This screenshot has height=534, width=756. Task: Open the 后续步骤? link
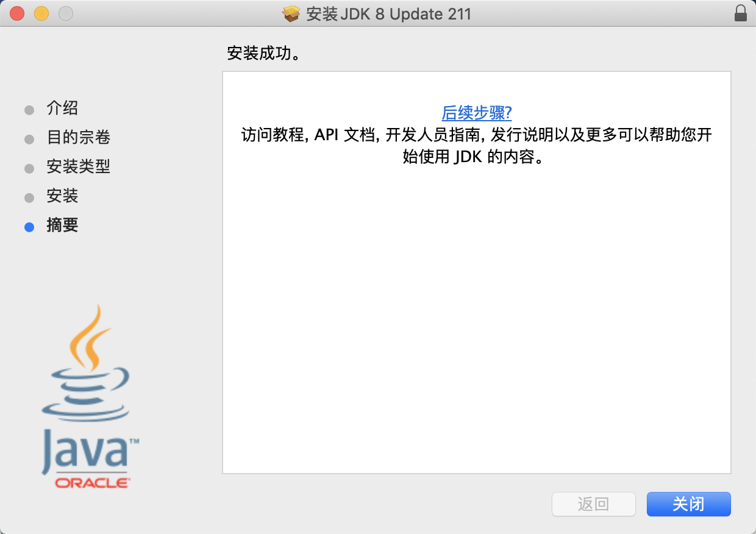coord(477,113)
